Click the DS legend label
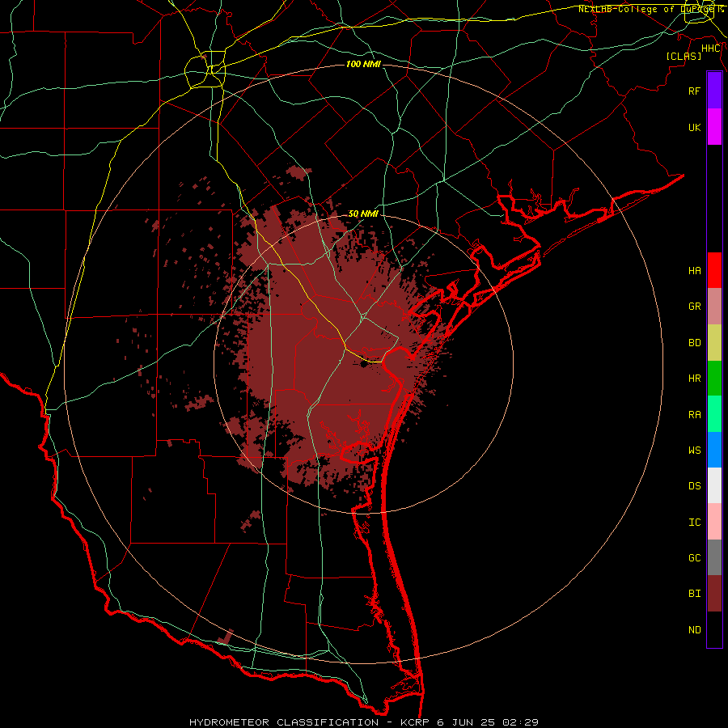 (694, 485)
